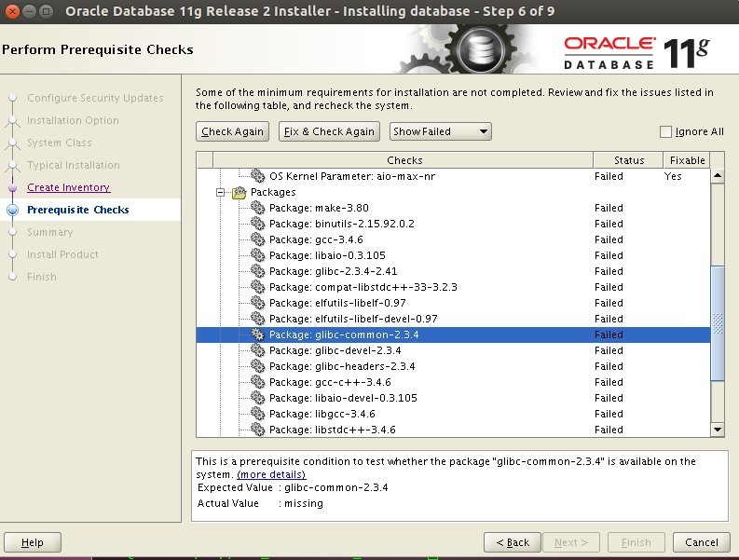Screen dimensions: 739x560
Task: Select row Package: glibc-2.3.4-2.41
Action: [453, 271]
